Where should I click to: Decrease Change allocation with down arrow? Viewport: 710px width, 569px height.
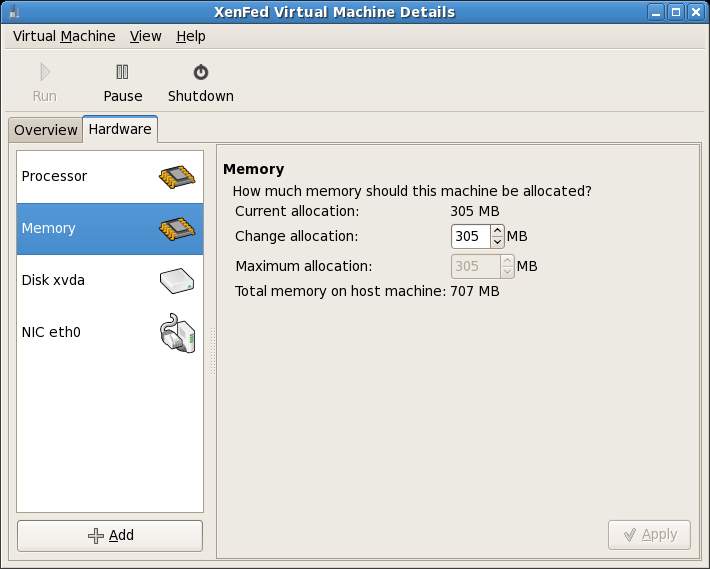click(x=498, y=242)
